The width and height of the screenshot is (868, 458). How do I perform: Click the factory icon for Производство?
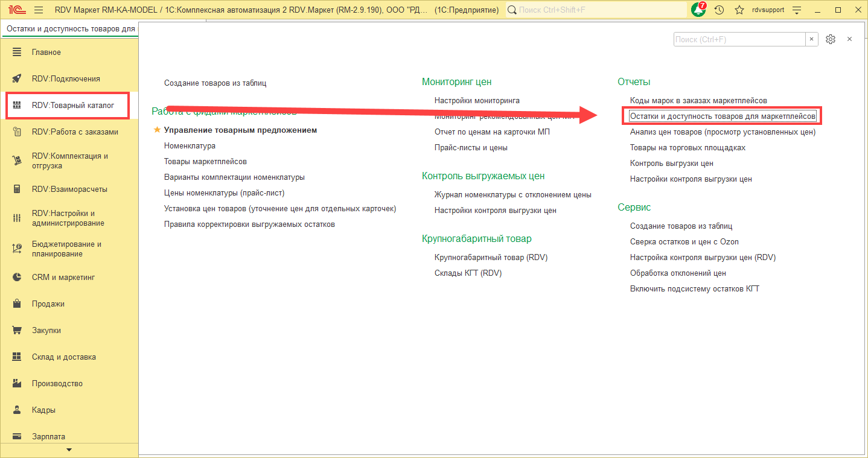coord(17,383)
